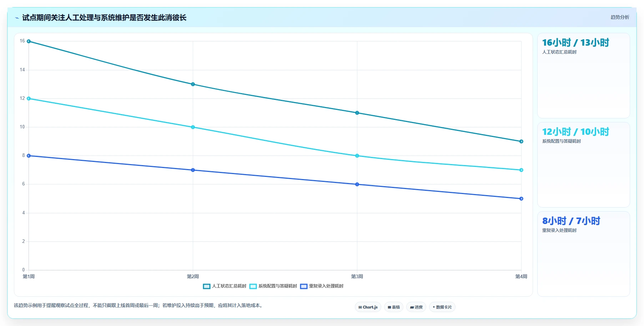
Task: Click the 12小时 / 10小时 card value
Action: tap(575, 132)
